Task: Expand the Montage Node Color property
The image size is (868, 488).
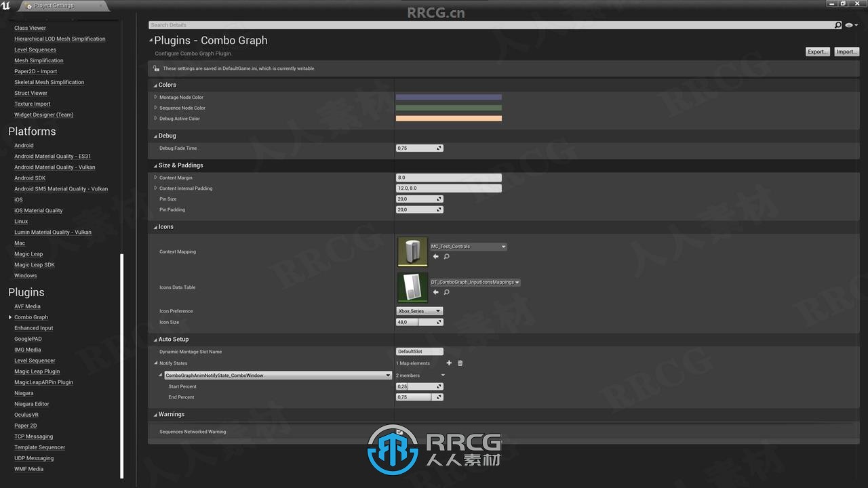Action: (x=155, y=97)
